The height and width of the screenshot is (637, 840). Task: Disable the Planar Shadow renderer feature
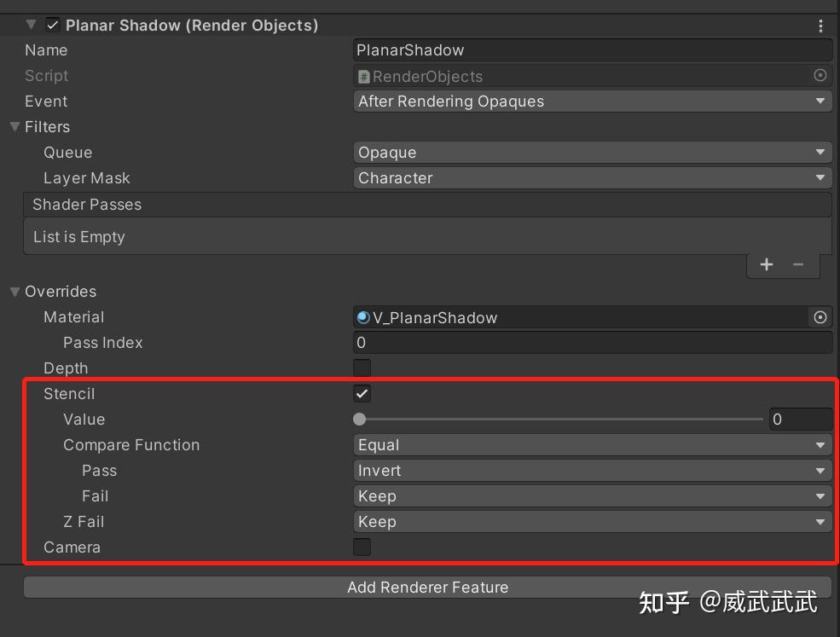click(53, 25)
